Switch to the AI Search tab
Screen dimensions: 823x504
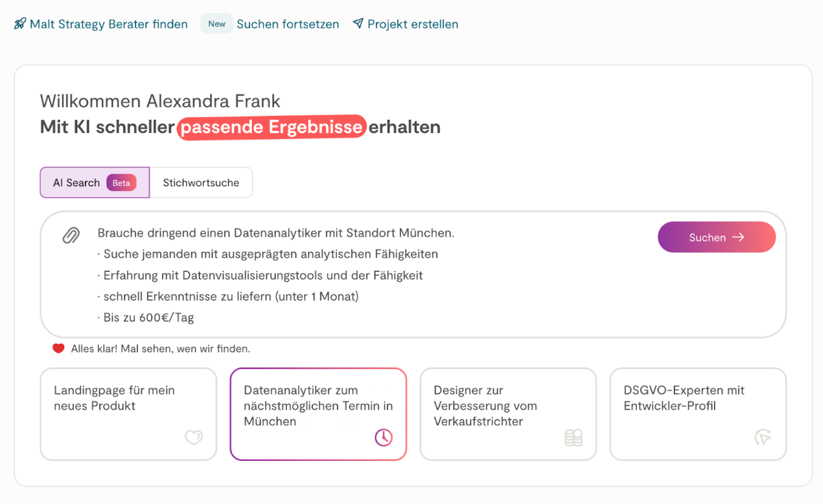click(77, 183)
